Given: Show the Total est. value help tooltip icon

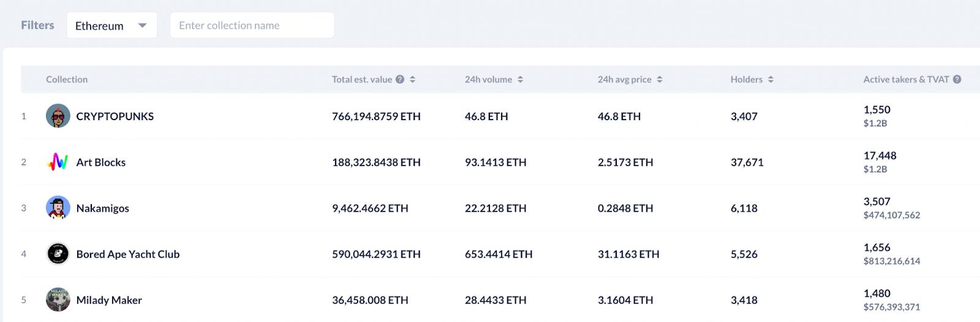Looking at the screenshot, I should [x=400, y=79].
